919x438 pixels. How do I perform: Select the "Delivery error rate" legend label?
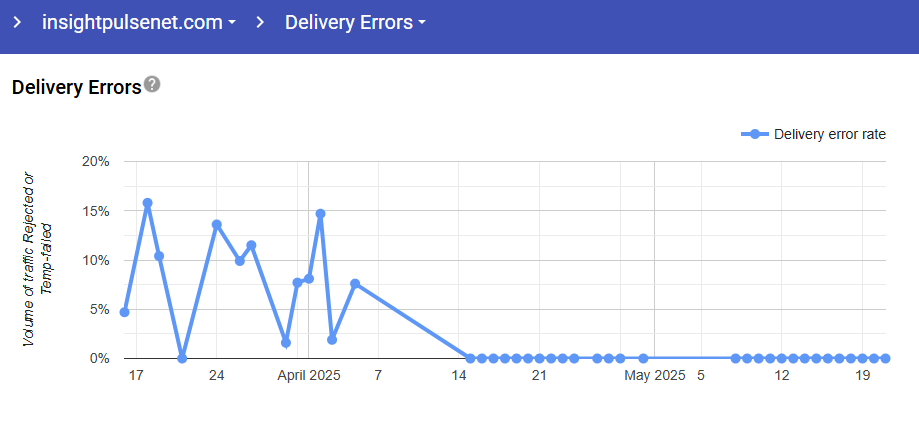830,135
